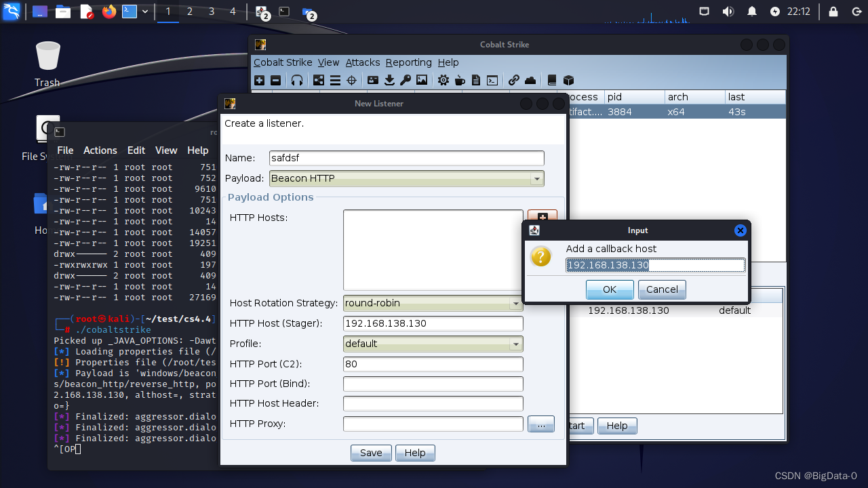Click the coffee cup Java Applet icon
The height and width of the screenshot is (488, 868).
(460, 80)
